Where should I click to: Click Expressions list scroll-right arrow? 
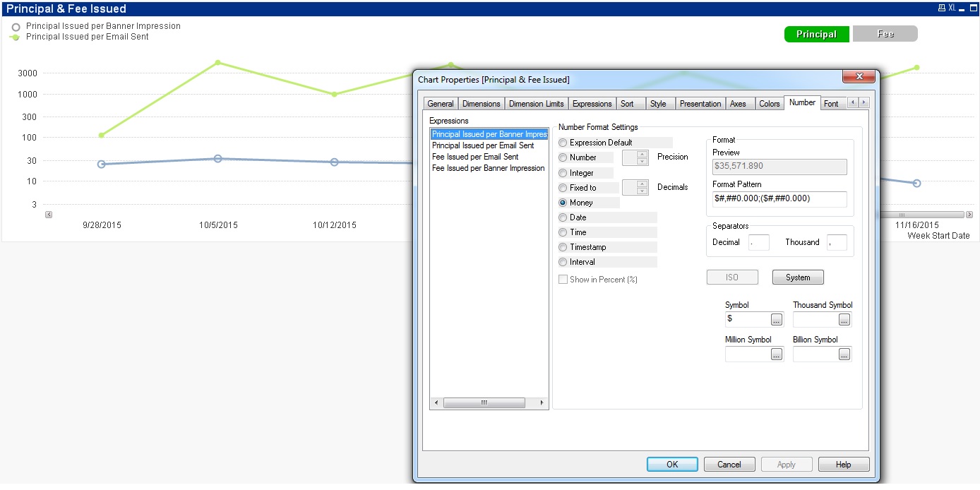pyautogui.click(x=542, y=403)
